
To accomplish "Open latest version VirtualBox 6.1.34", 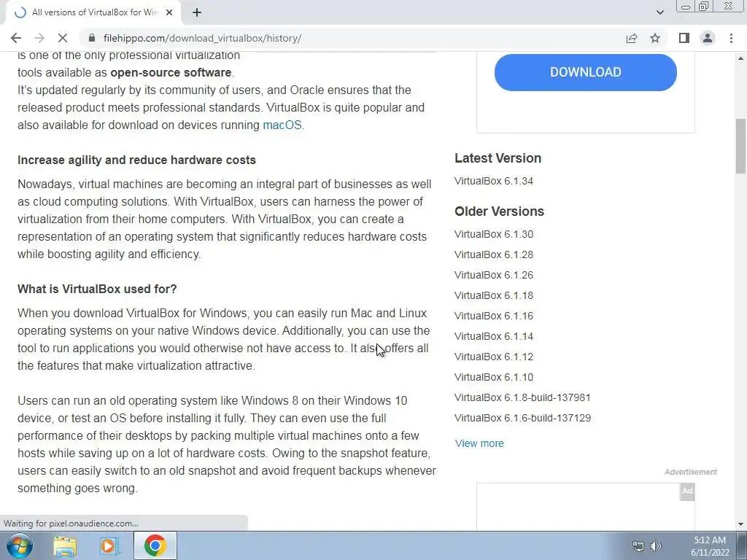I will pos(494,181).
